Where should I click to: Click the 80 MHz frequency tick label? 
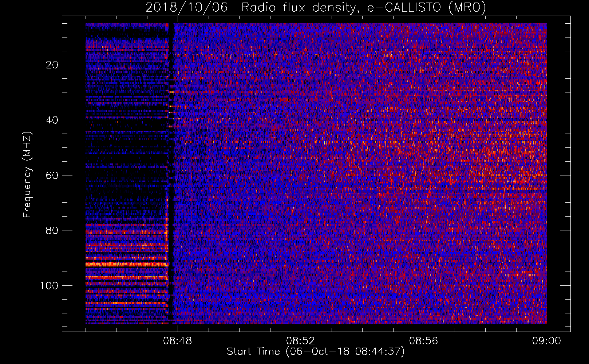pyautogui.click(x=52, y=230)
